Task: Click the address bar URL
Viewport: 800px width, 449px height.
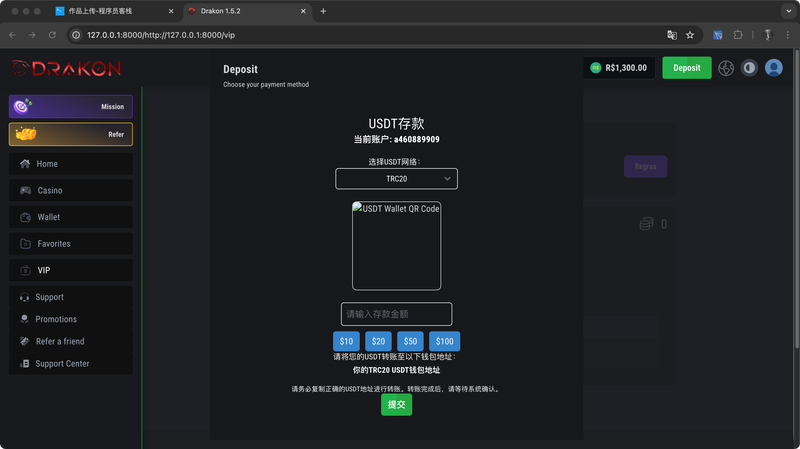Action: 161,35
